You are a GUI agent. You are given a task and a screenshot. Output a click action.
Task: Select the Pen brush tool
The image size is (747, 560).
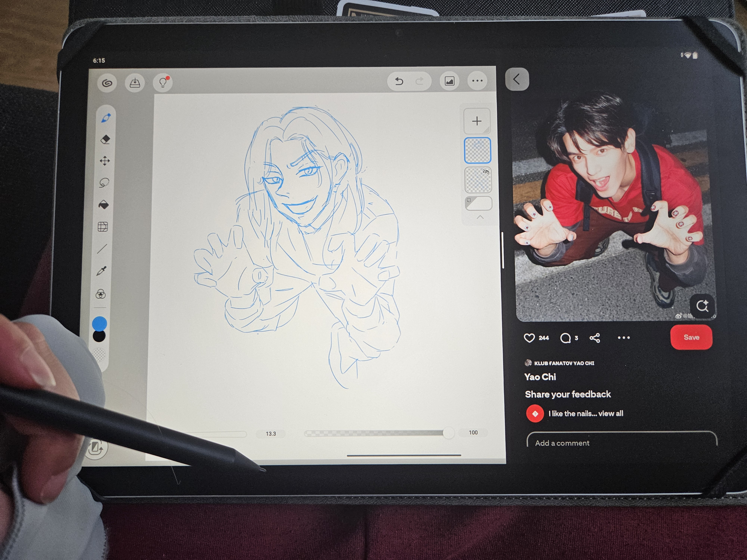(x=106, y=118)
